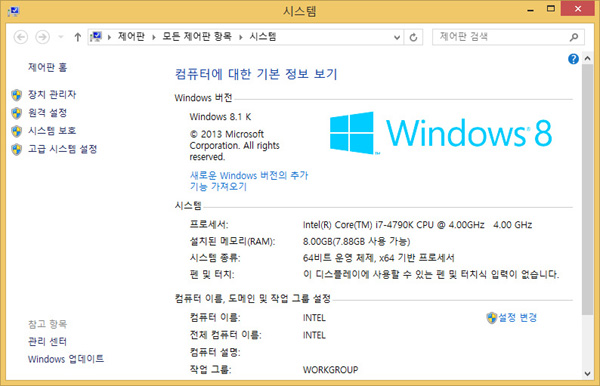Click the shield icon beside 장치 관리자
The height and width of the screenshot is (386, 600).
pos(16,95)
